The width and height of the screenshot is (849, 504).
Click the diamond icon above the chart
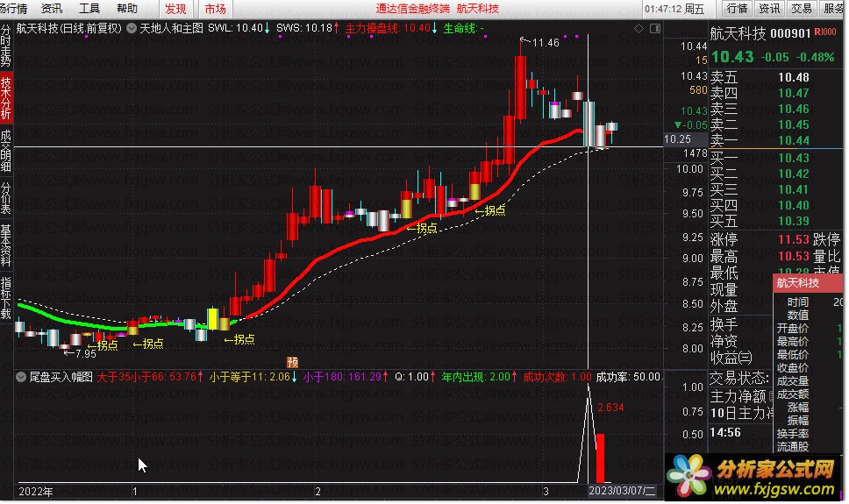[639, 28]
